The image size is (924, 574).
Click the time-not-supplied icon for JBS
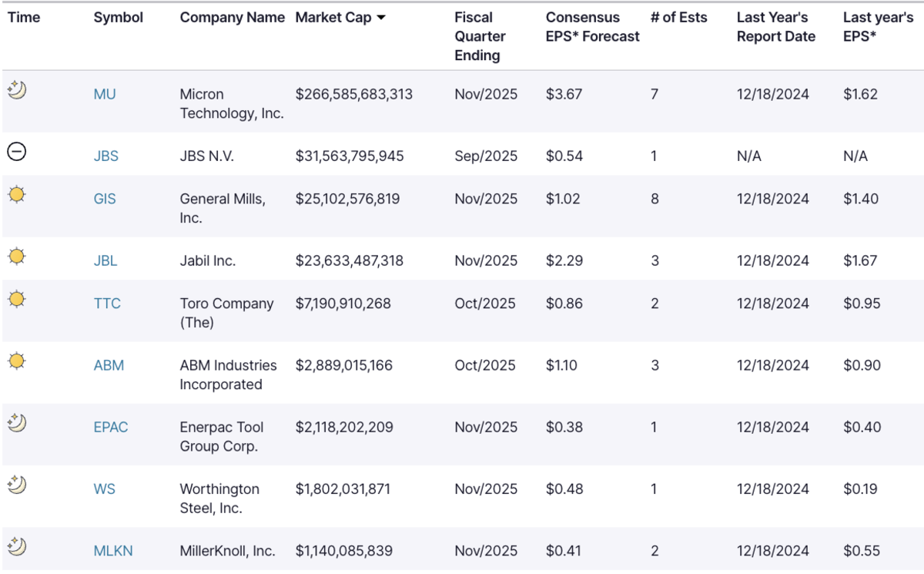tap(16, 152)
